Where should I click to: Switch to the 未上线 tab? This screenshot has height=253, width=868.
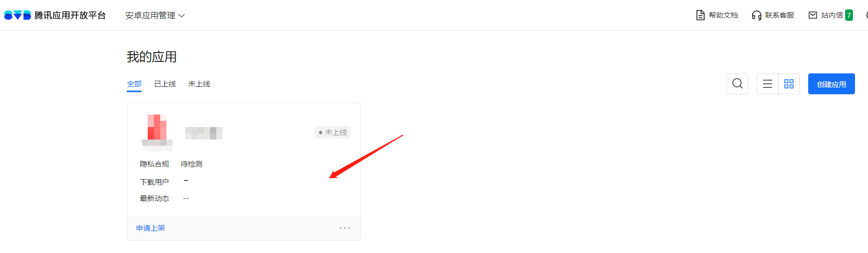tap(199, 84)
